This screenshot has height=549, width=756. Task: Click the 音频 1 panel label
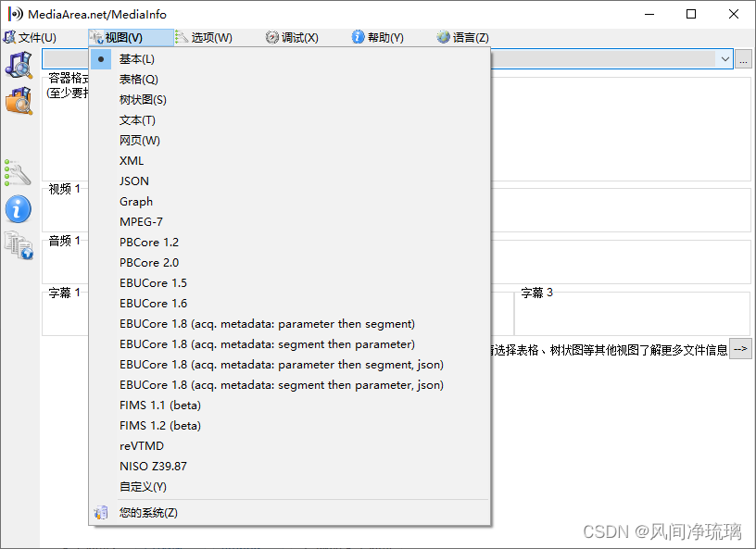[x=64, y=241]
